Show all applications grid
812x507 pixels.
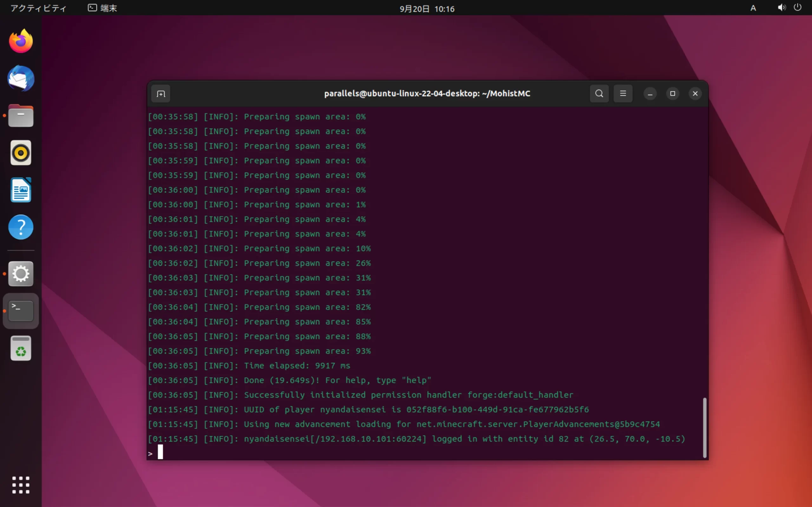tap(21, 485)
